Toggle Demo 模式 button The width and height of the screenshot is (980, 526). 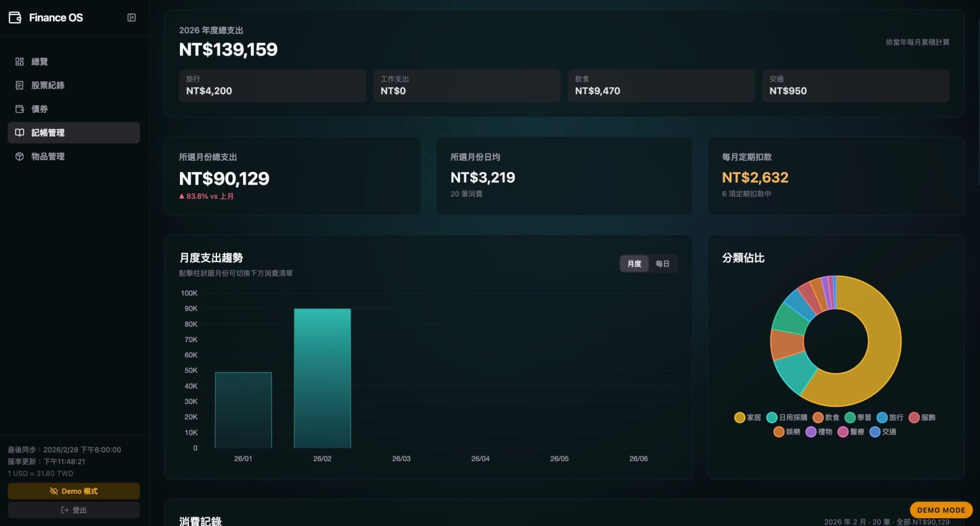point(74,491)
